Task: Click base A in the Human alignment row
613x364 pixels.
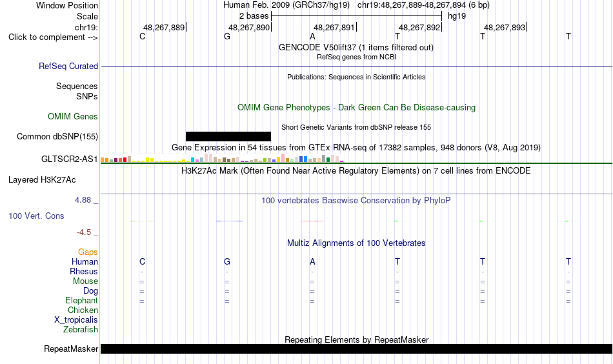Action: [x=312, y=261]
